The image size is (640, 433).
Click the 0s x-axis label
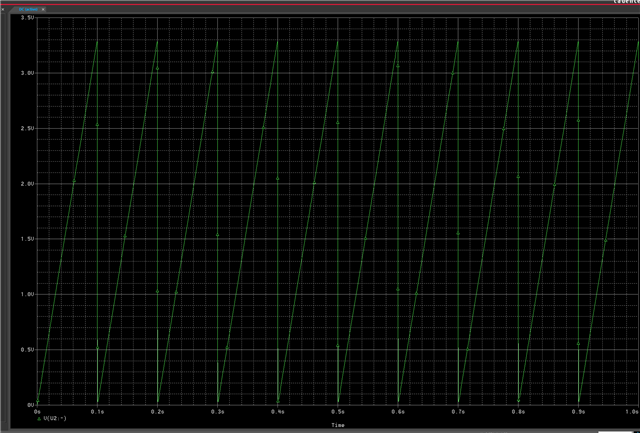[x=38, y=412]
